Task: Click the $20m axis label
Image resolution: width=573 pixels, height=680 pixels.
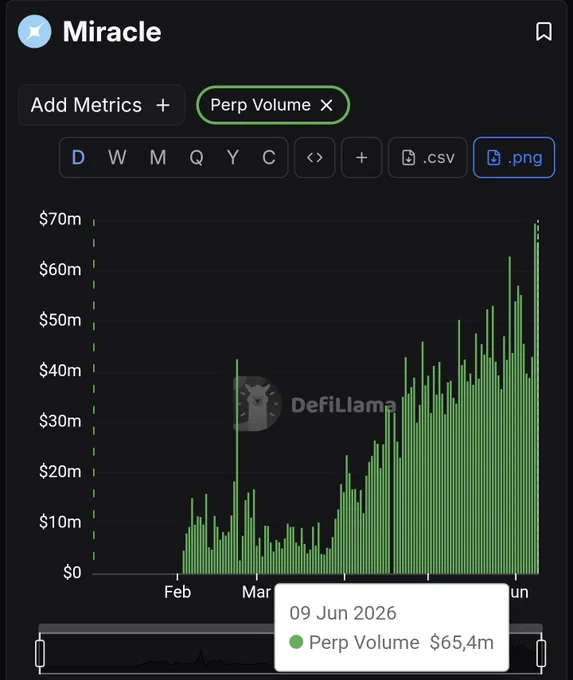Action: [60, 471]
